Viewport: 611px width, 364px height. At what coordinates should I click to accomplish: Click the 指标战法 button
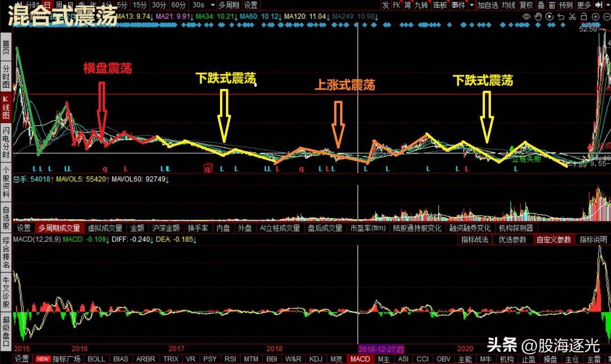point(475,239)
